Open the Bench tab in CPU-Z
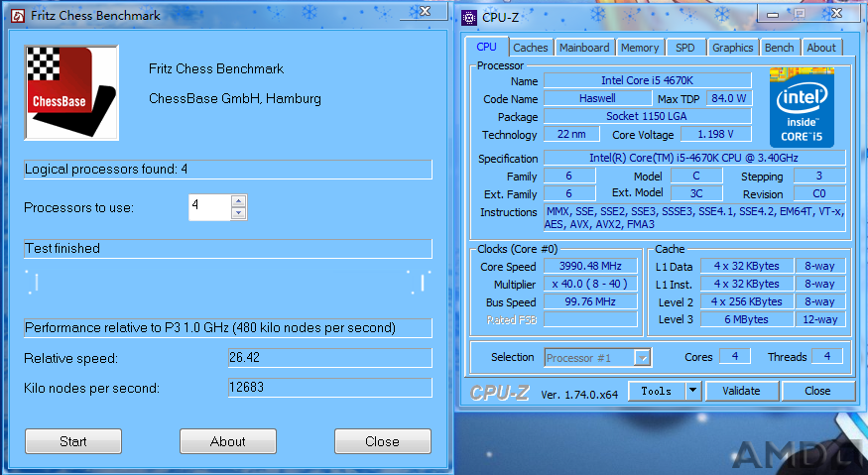 click(x=779, y=48)
